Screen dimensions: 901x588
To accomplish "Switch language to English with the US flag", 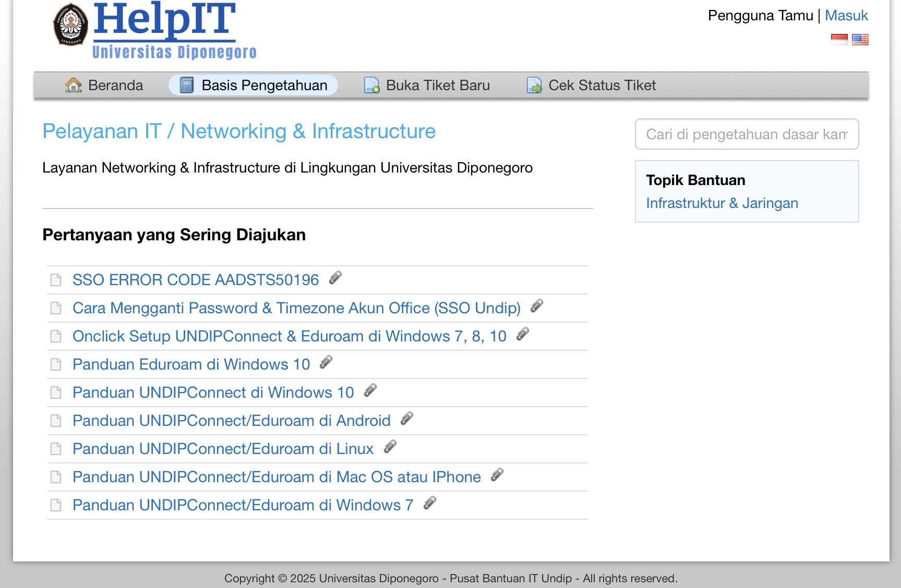I will point(861,39).
